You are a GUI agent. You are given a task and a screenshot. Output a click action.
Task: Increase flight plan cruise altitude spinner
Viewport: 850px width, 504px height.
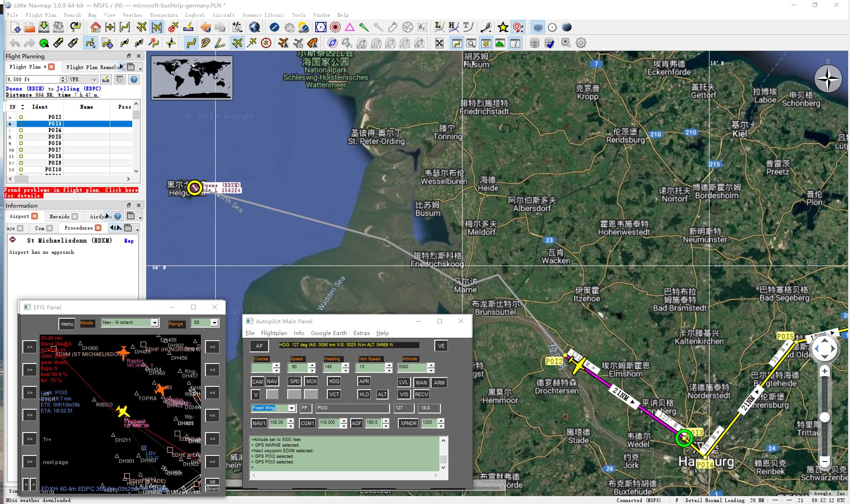(x=63, y=77)
